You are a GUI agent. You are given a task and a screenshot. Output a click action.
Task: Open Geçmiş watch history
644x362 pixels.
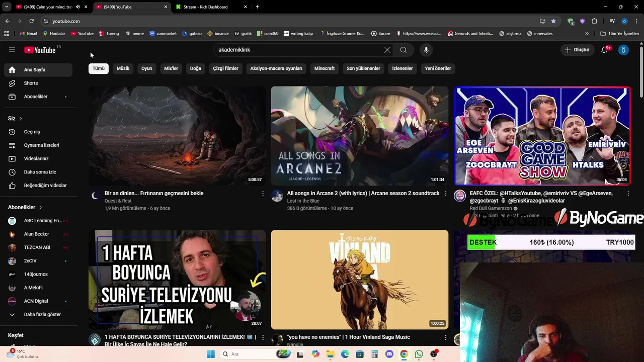coord(38,132)
